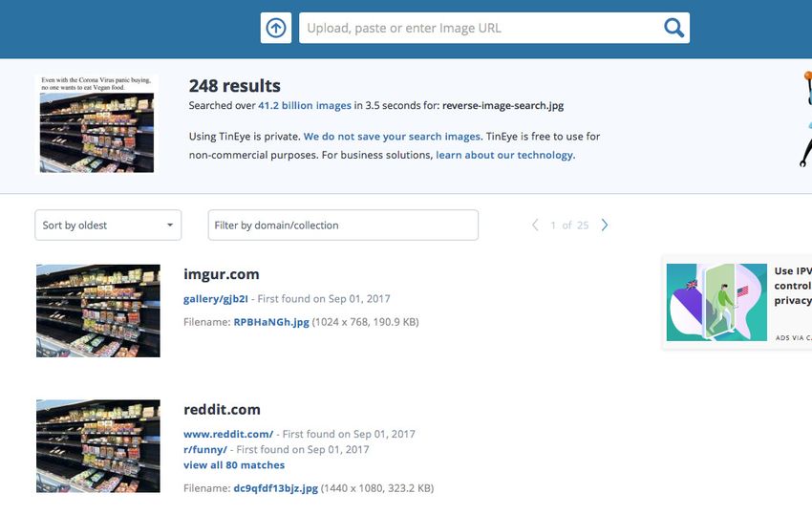Screen dimensions: 812x515
Task: Open the imgur.com result thumbnail
Action: [x=97, y=311]
